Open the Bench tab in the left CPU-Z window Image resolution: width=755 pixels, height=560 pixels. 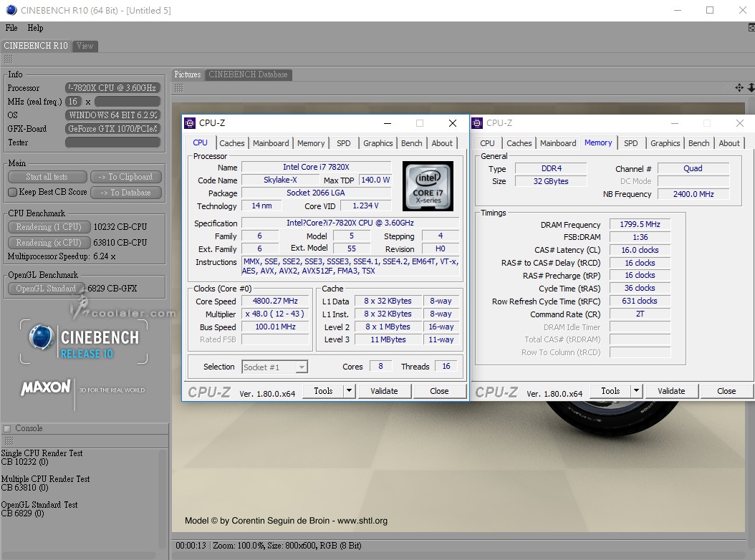(x=412, y=143)
